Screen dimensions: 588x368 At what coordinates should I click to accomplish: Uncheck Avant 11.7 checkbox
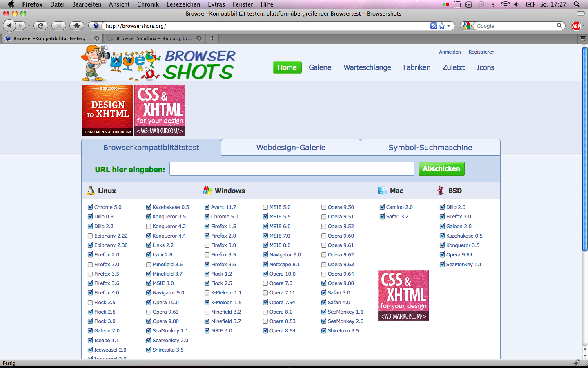(207, 207)
